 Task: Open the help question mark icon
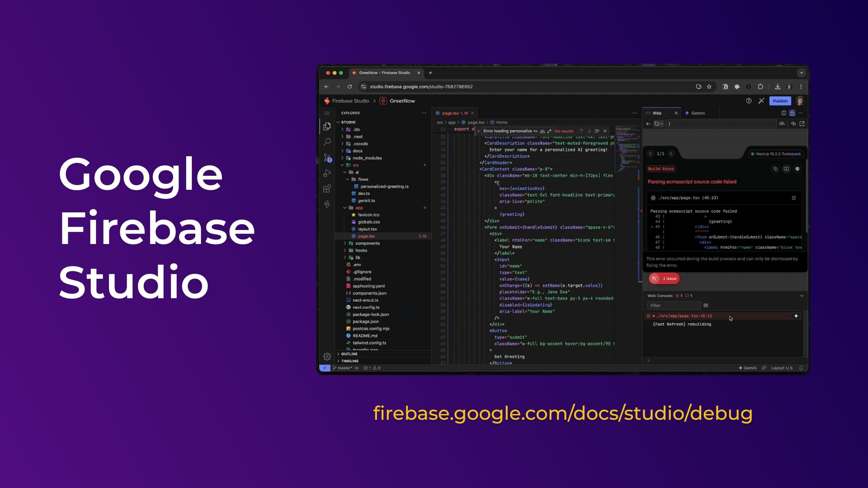click(x=749, y=101)
